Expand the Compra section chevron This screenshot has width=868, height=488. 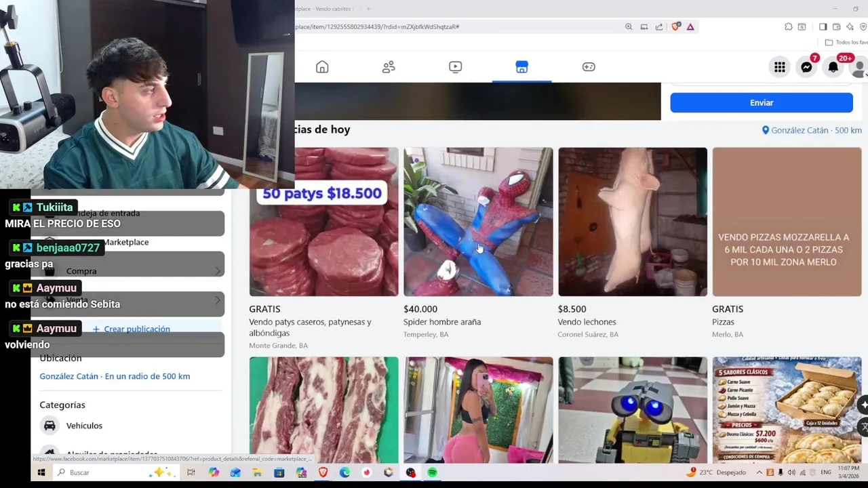point(218,271)
